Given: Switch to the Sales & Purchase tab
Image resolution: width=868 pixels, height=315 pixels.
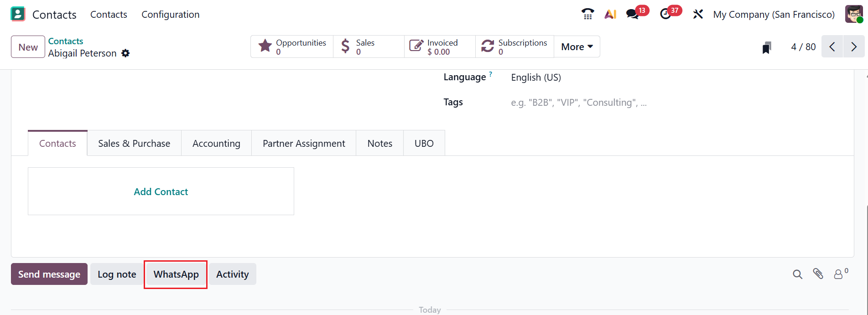Looking at the screenshot, I should click(x=134, y=144).
